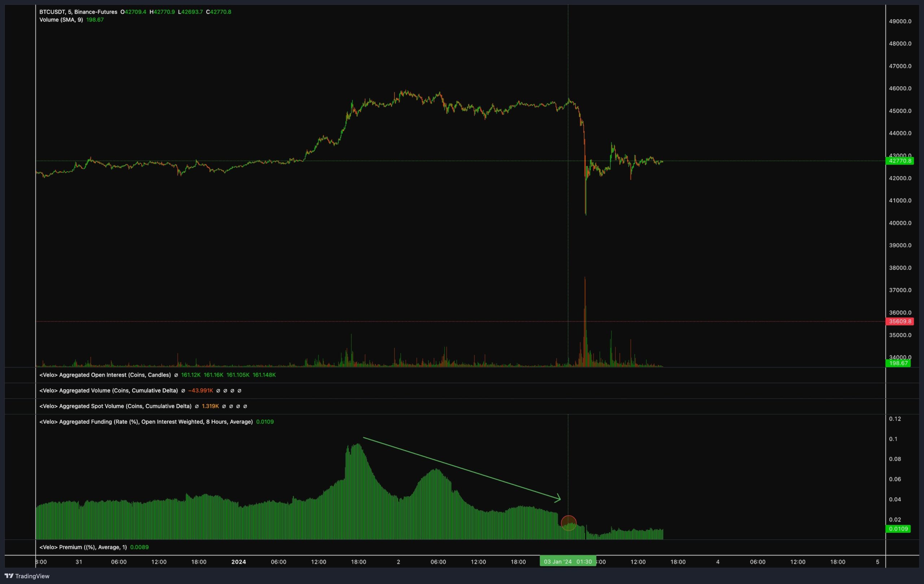Click the -43.991K cumulative delta value
Screen dimensions: 924x584
point(200,390)
